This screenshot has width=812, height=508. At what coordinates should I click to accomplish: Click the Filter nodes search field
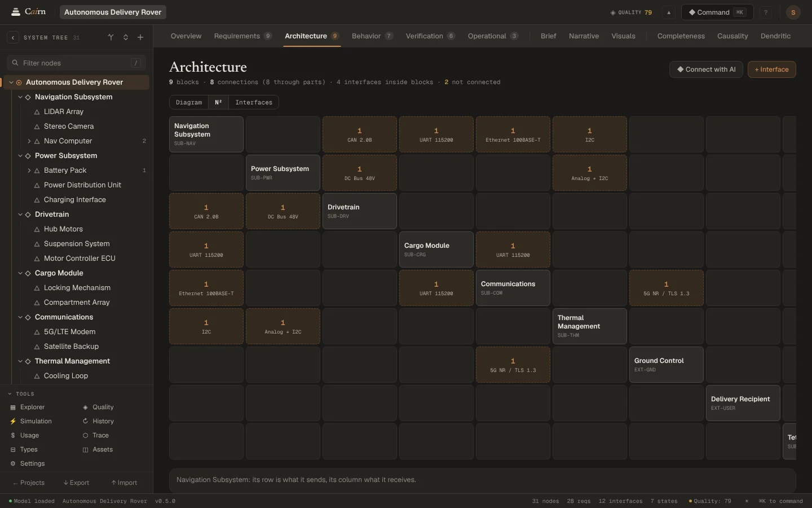76,63
